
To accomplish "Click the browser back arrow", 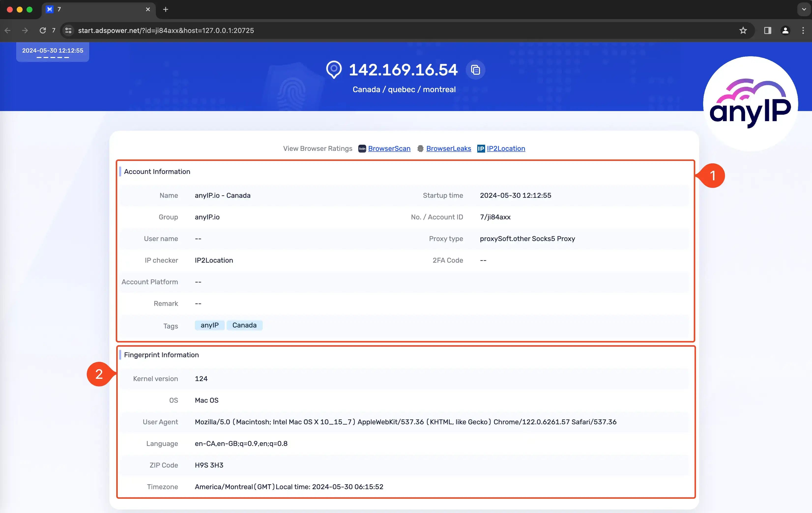I will pyautogui.click(x=7, y=30).
